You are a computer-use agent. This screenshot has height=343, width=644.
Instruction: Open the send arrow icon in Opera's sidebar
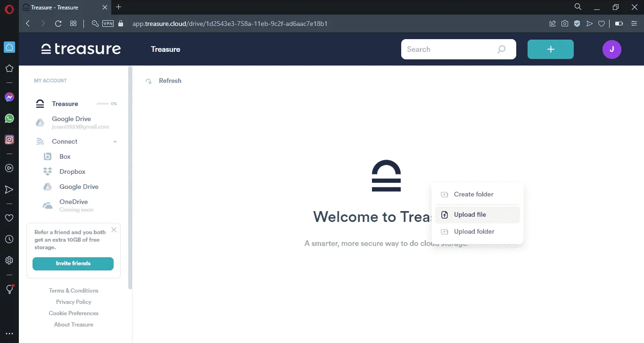coord(9,189)
